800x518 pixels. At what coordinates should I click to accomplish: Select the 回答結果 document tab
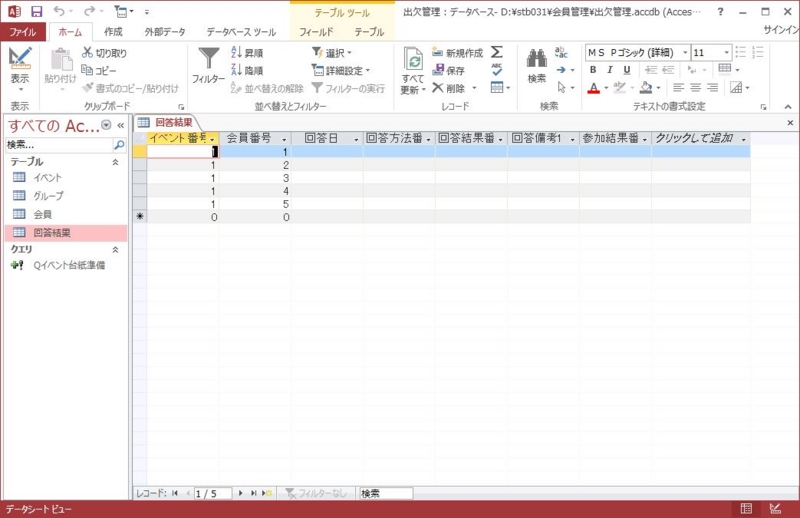[x=166, y=122]
